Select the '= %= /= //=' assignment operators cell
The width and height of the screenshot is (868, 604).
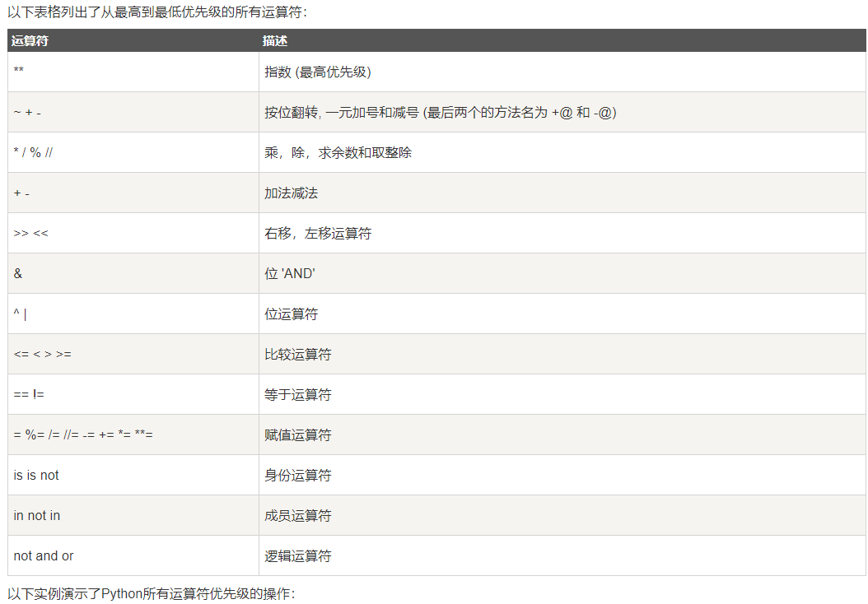[x=133, y=434]
